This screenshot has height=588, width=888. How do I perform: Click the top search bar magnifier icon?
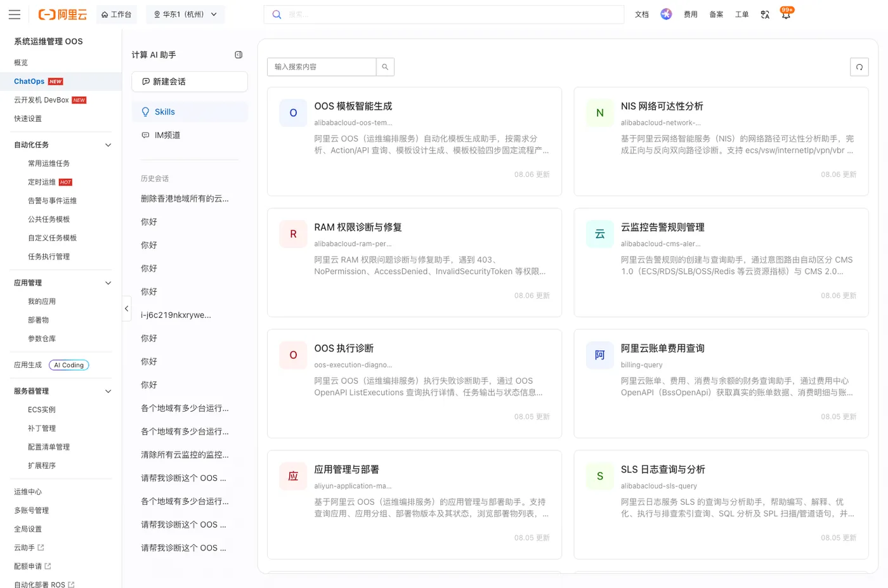tap(277, 15)
